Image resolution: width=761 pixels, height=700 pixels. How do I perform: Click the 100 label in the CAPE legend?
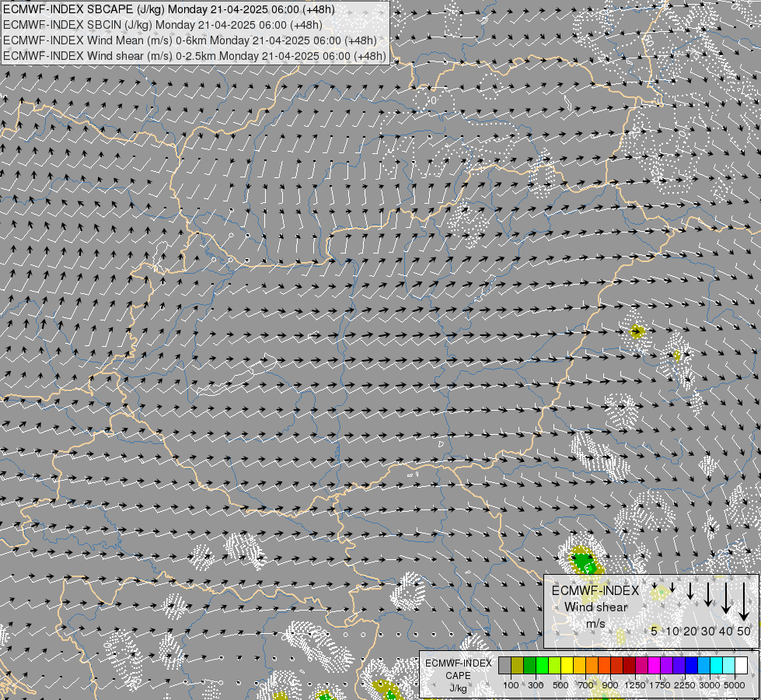click(x=511, y=685)
